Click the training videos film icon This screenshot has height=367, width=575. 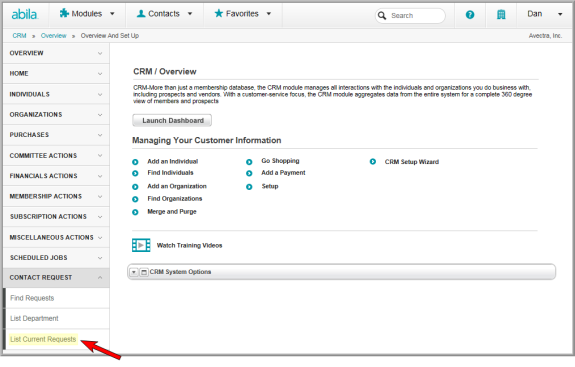point(141,245)
